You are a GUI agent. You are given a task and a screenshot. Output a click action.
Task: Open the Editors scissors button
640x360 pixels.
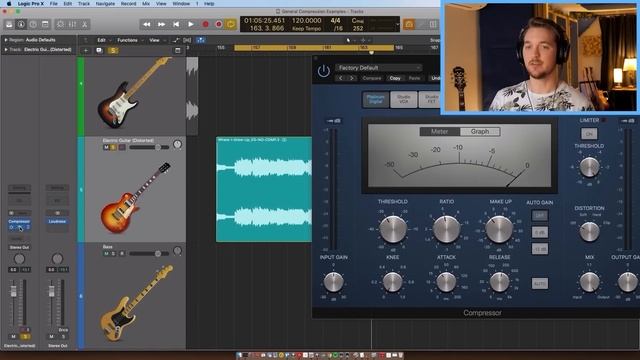click(x=84, y=24)
